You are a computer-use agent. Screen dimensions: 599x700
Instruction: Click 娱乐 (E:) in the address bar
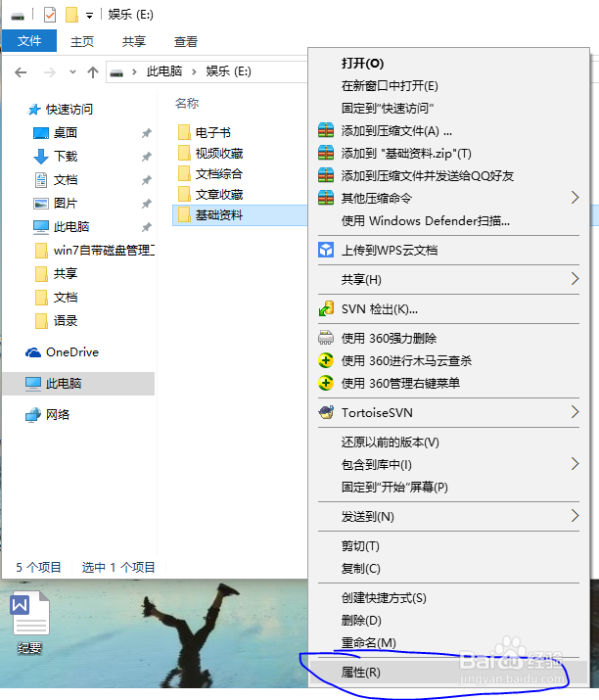[x=228, y=71]
